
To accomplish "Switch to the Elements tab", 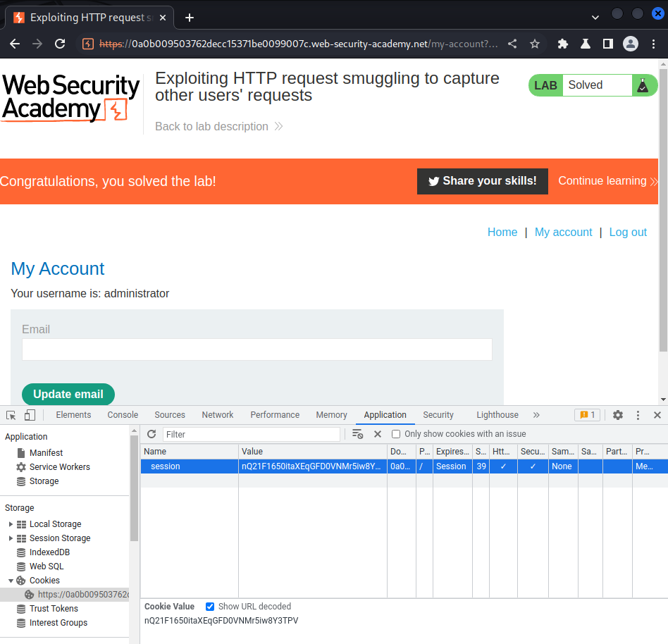I will [73, 415].
